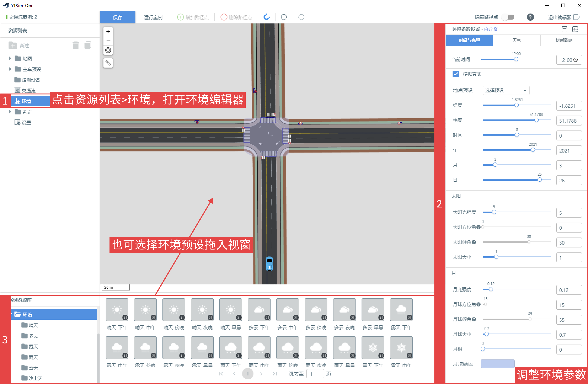Click the redo arrow icon in toolbar
588x384 pixels.
pyautogui.click(x=284, y=17)
